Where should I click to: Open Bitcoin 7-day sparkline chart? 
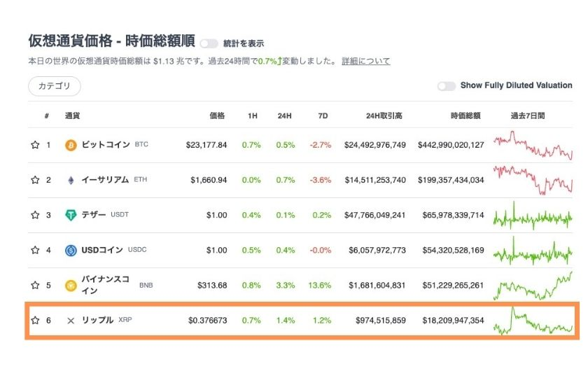[533, 145]
